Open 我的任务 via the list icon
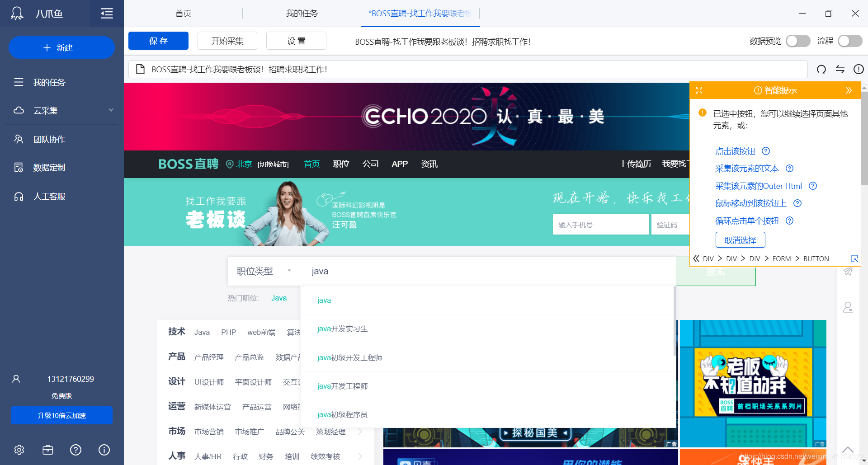The image size is (868, 465). coord(19,82)
